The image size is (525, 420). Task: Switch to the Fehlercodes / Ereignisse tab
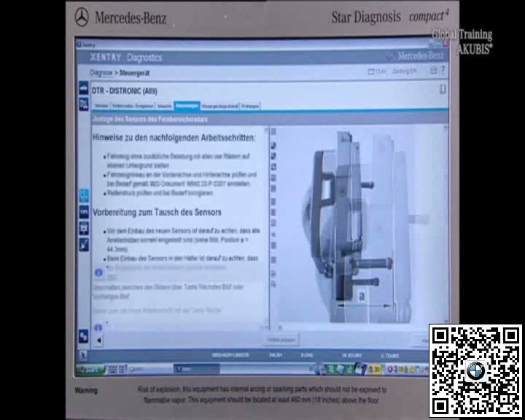(x=133, y=106)
